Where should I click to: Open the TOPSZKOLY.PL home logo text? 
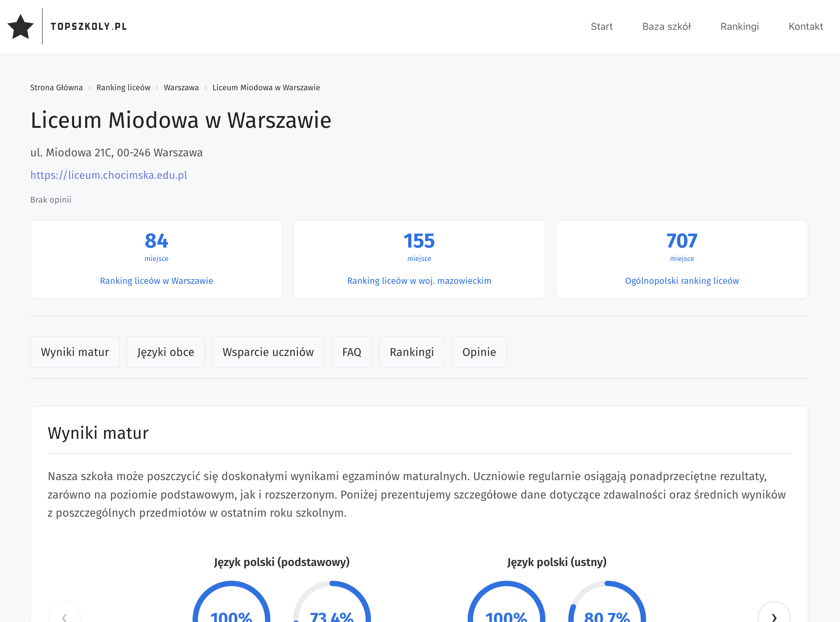click(89, 27)
